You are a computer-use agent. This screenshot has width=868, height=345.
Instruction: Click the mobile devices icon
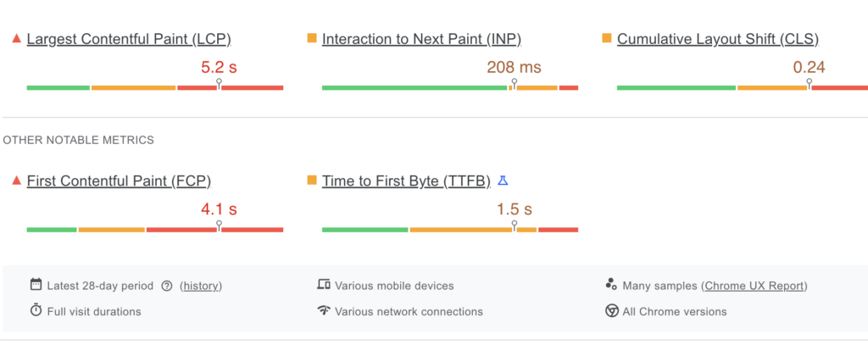tap(323, 285)
